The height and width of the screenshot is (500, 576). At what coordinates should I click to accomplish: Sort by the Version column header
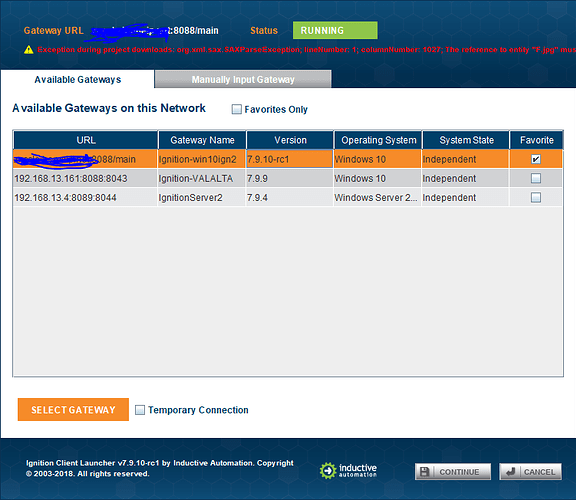click(x=290, y=140)
